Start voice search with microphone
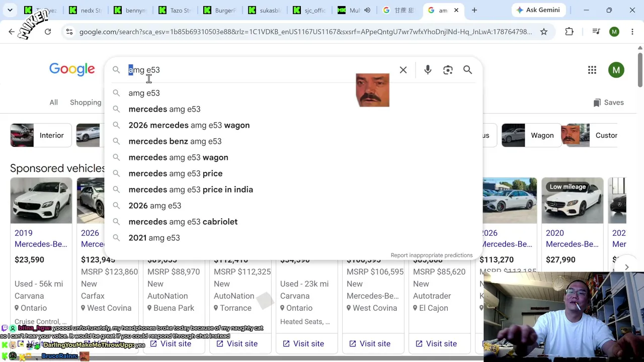The image size is (644, 362). point(428,70)
